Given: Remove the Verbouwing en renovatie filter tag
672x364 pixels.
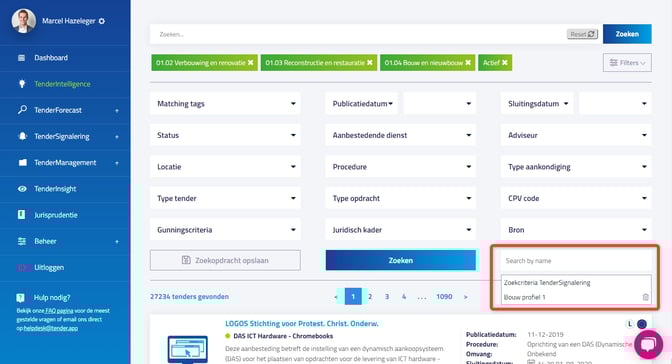Looking at the screenshot, I should point(251,63).
